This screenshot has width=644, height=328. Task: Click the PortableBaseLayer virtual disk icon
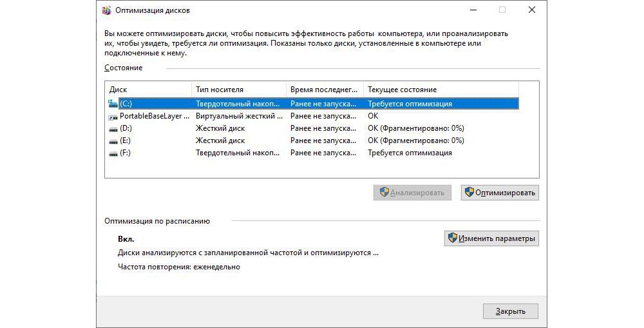(113, 117)
